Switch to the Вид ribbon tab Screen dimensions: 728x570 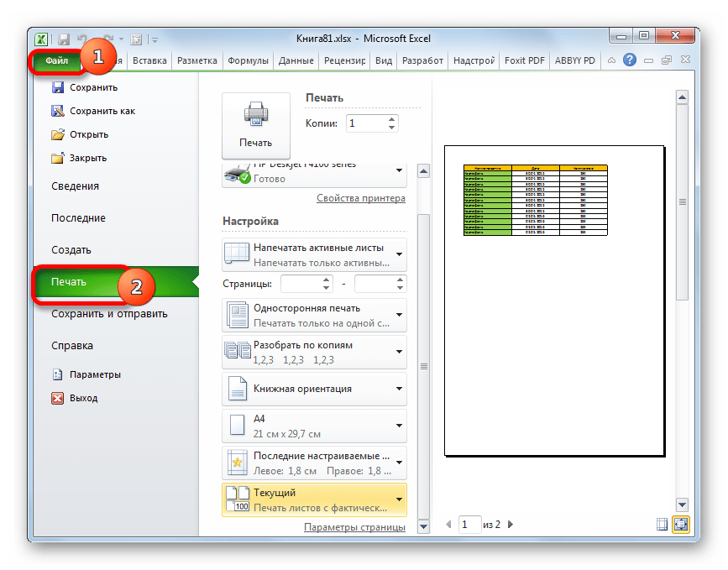(383, 60)
